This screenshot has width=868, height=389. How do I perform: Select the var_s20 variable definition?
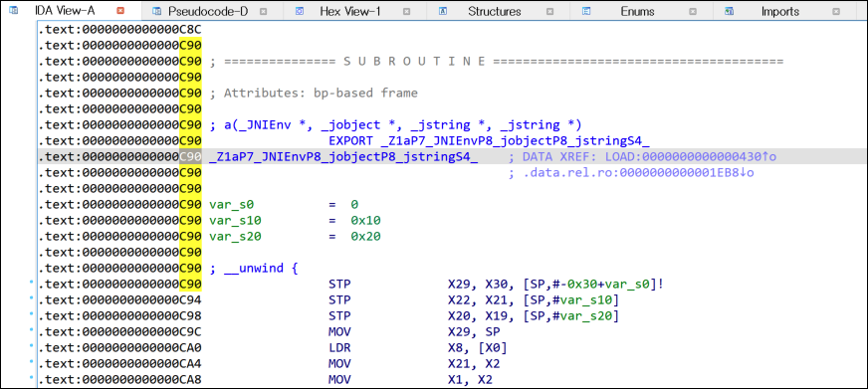pos(235,237)
